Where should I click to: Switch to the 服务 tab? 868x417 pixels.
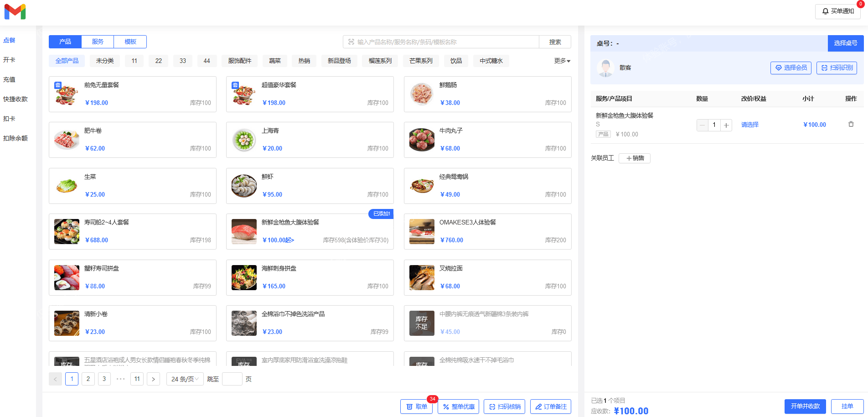click(x=98, y=42)
